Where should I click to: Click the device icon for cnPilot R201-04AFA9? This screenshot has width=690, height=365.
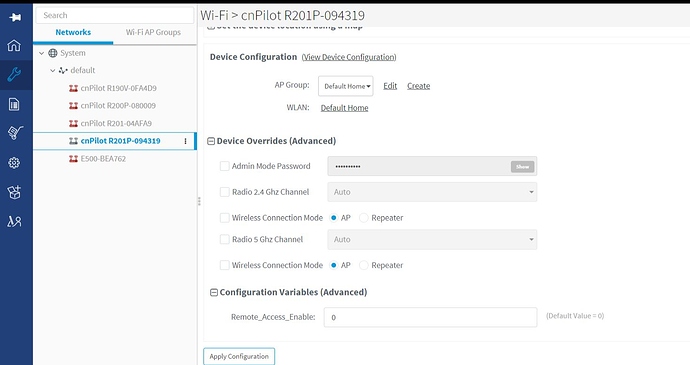point(73,123)
